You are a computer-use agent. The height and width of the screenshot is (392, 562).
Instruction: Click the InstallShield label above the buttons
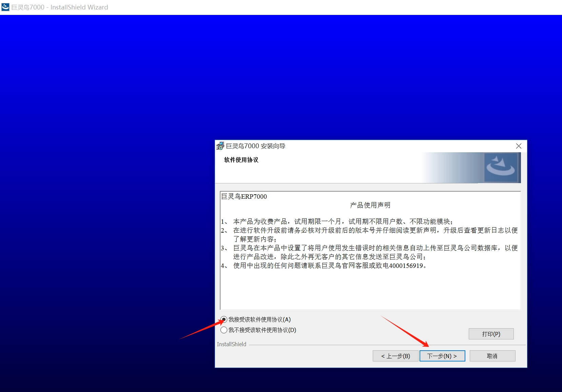click(x=232, y=344)
